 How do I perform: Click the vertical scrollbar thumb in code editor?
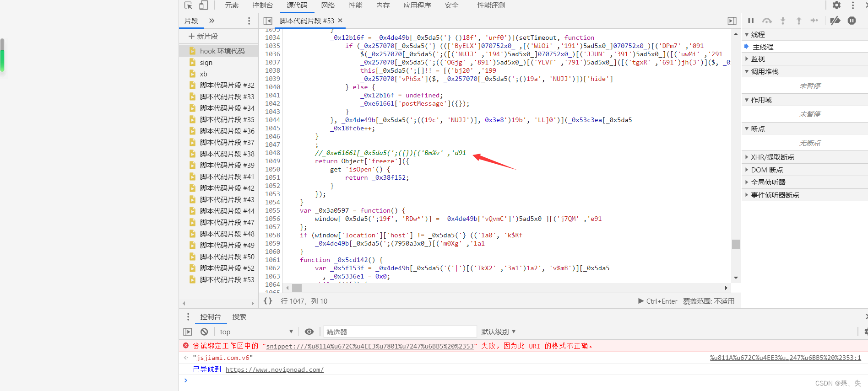pos(736,244)
